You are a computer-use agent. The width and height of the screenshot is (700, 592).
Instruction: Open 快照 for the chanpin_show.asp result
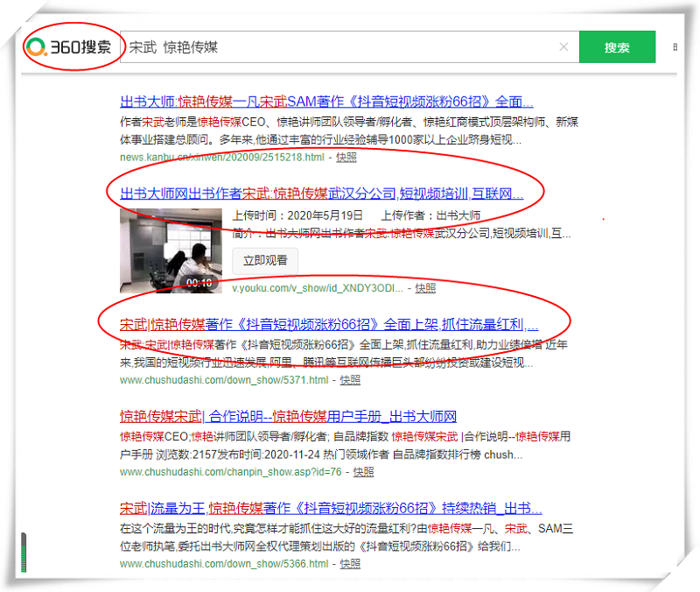(x=363, y=472)
